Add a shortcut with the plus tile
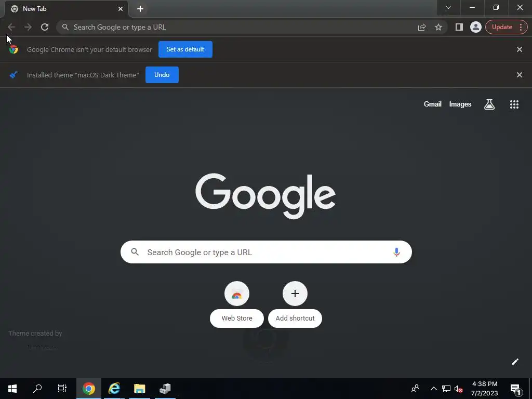The image size is (532, 399). 295,294
